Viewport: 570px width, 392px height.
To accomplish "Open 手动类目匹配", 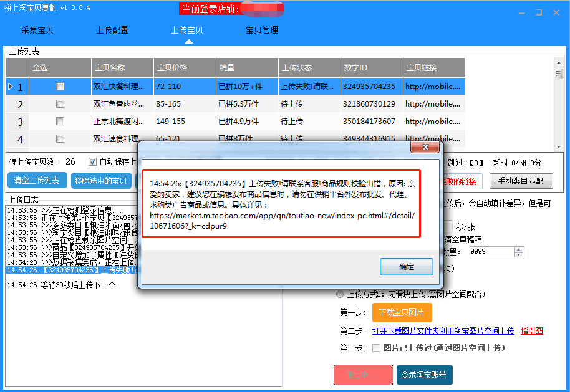I will pyautogui.click(x=521, y=181).
